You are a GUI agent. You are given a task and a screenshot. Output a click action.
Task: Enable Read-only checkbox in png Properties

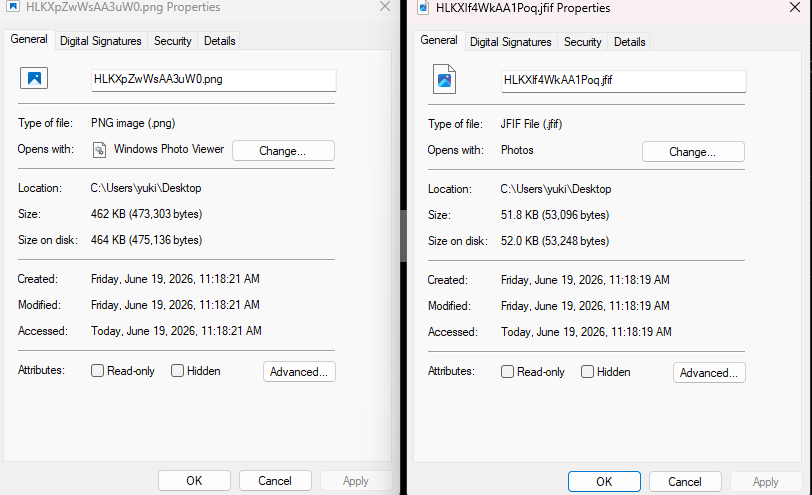[97, 371]
